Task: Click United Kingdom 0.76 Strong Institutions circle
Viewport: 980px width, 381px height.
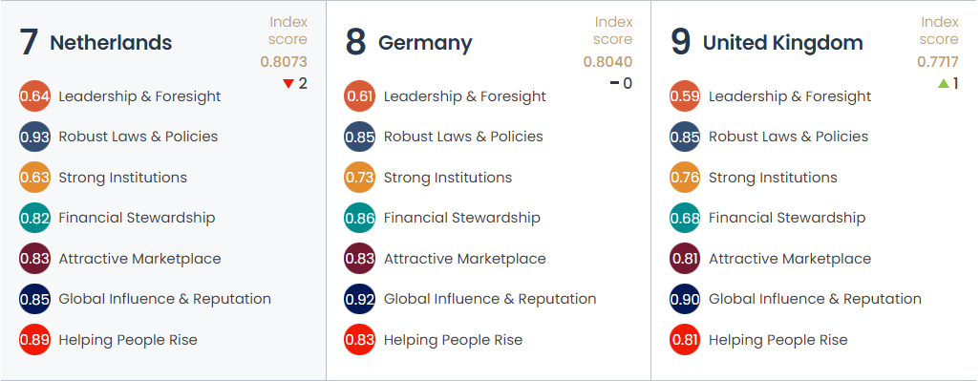Action: pyautogui.click(x=684, y=178)
